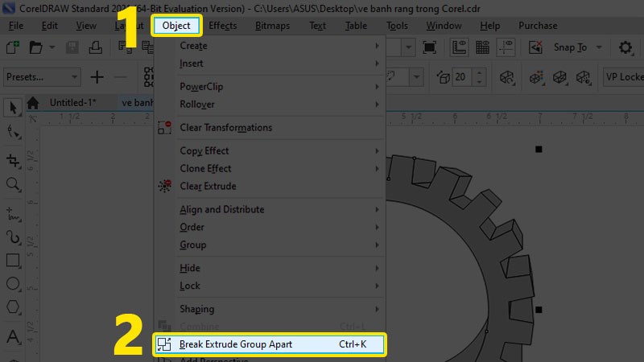The width and height of the screenshot is (644, 362).
Task: Open the dropdown arrow beside Open
Action: pos(52,47)
